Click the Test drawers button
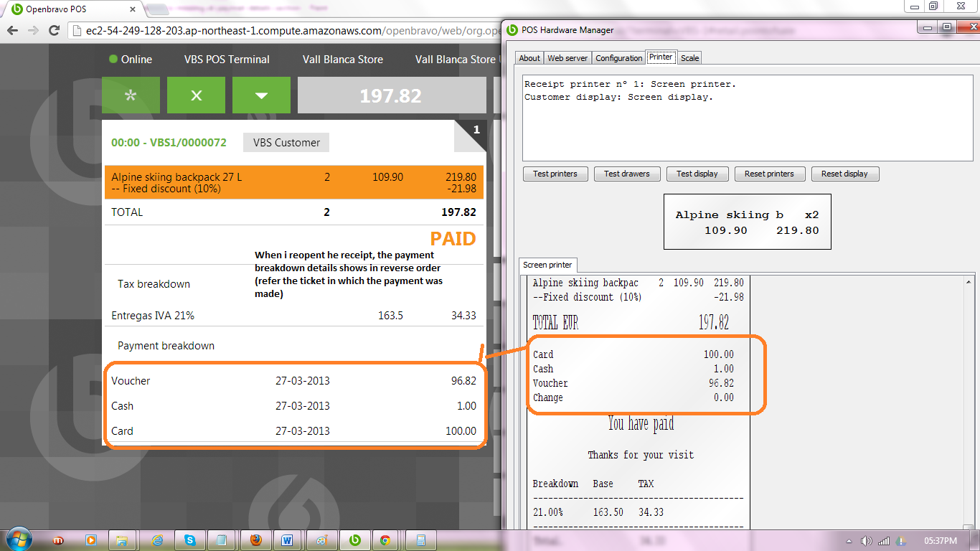The width and height of the screenshot is (980, 551). (626, 174)
